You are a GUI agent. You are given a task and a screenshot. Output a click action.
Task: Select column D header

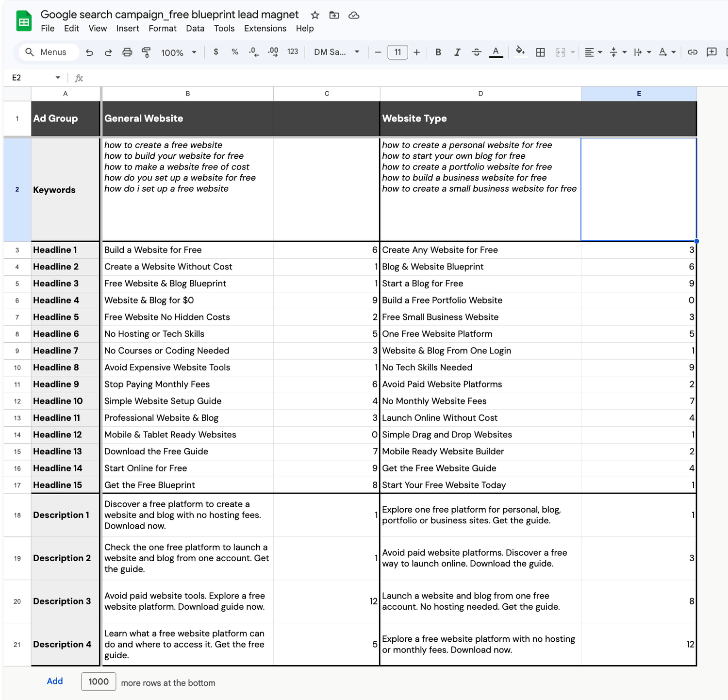(x=480, y=94)
